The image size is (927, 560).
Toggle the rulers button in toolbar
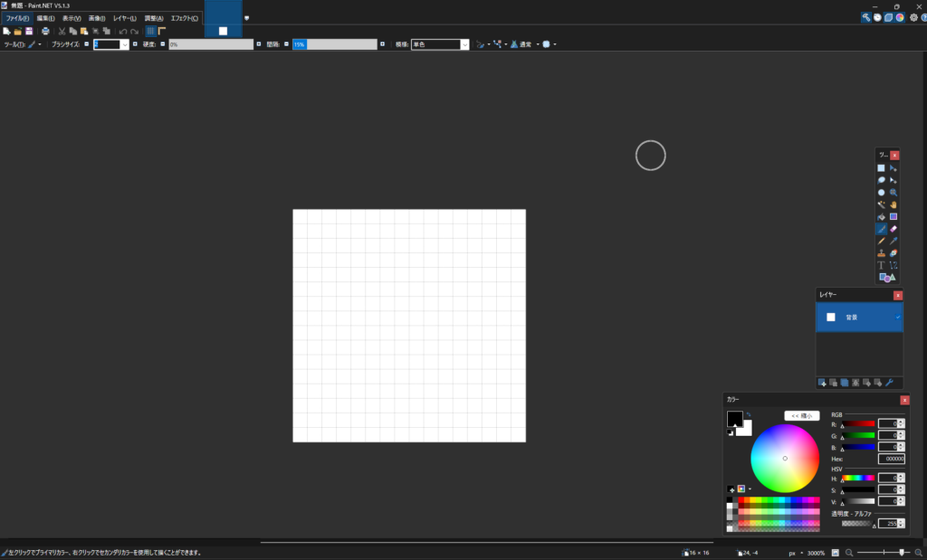(x=162, y=31)
